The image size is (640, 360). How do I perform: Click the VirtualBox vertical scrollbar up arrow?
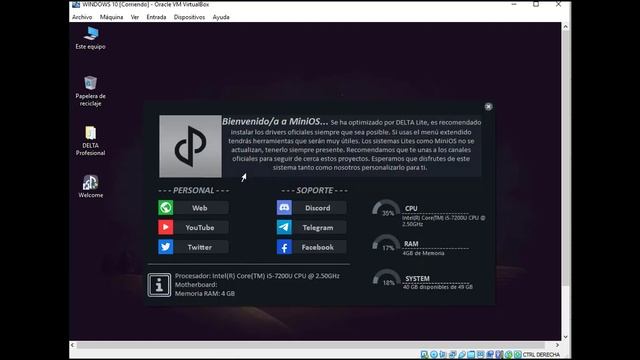[565, 27]
